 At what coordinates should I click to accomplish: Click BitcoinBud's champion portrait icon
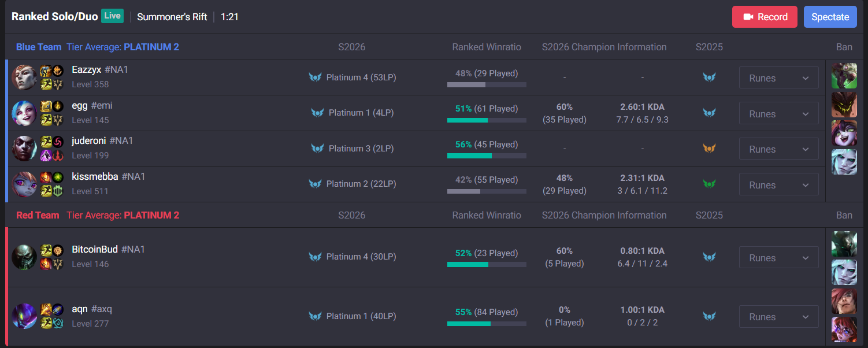24,257
